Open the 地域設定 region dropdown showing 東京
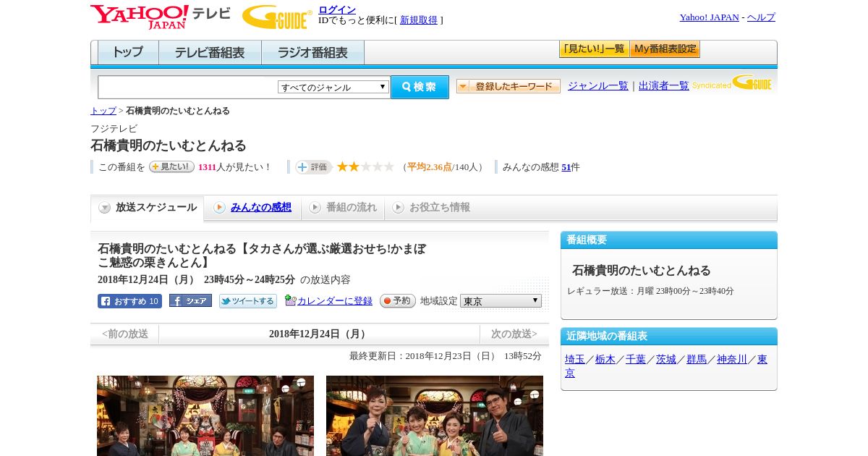This screenshot has width=868, height=456. coord(501,300)
